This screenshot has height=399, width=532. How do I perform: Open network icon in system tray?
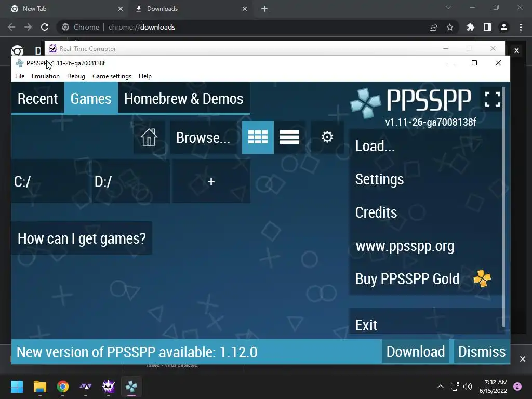click(x=455, y=387)
